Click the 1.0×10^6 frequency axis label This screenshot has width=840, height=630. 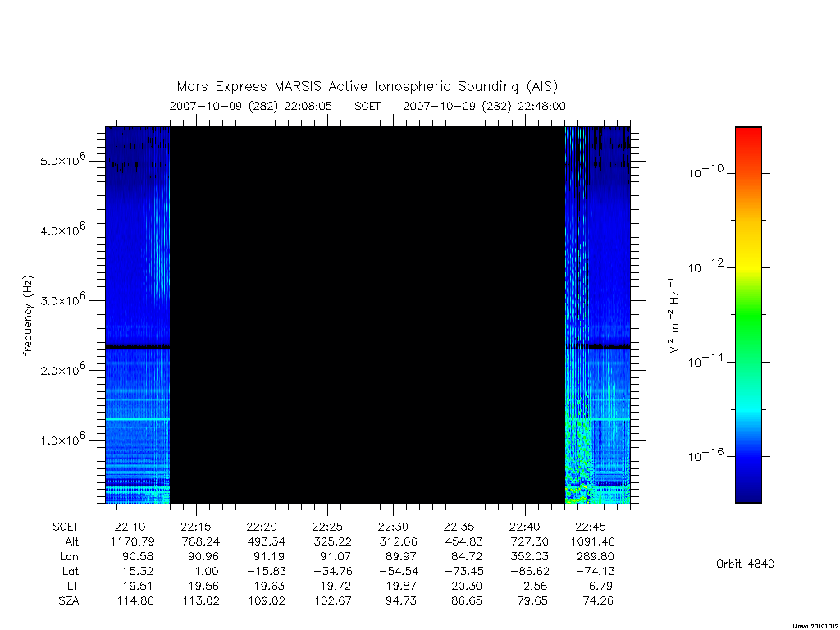62,439
